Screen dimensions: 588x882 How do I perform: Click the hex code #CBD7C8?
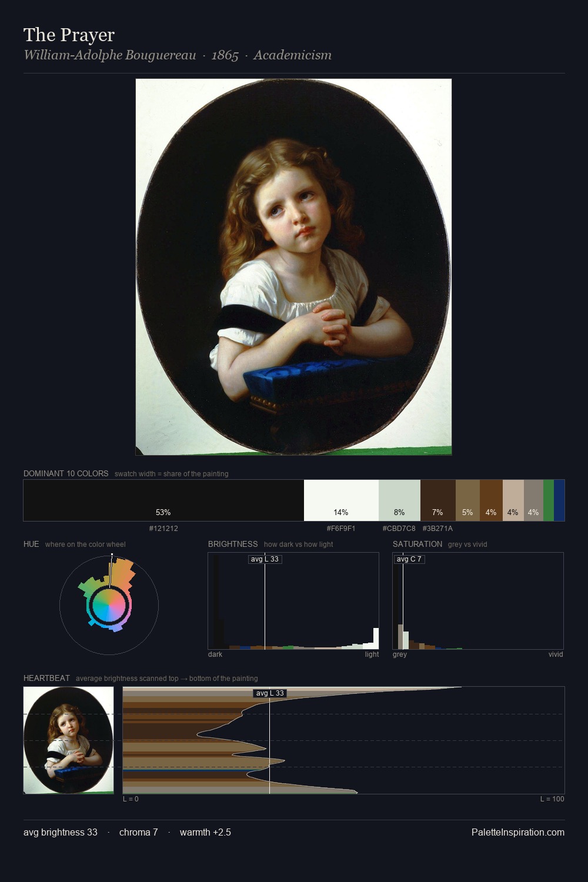[x=399, y=529]
